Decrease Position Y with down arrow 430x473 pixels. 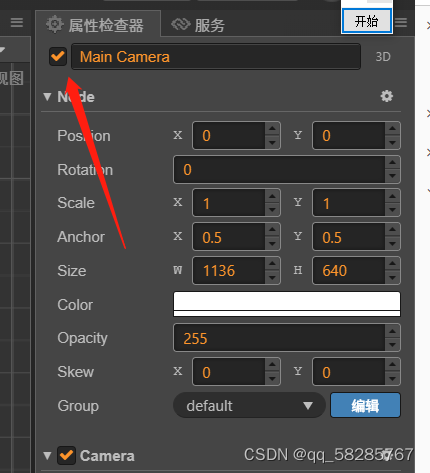coord(392,142)
